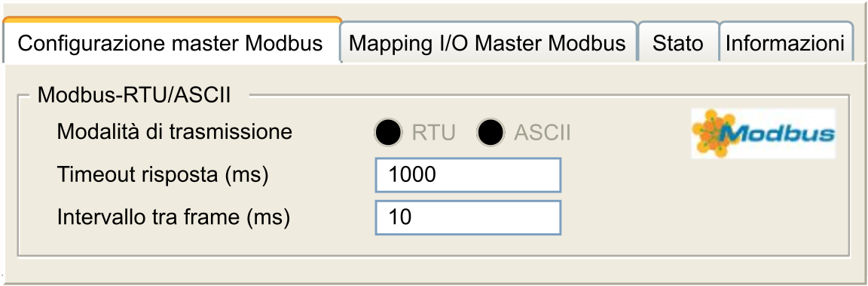Screen dimensions: 868x286
Task: Click the Timeout risposta (ms) input field
Action: [469, 175]
